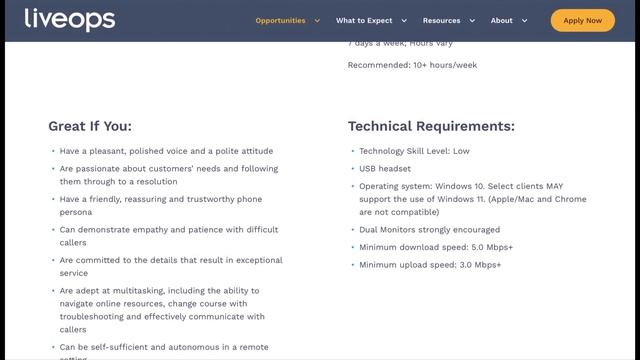Click 'Recommended: 10+ hours/week' text
Image resolution: width=640 pixels, height=360 pixels.
point(412,65)
